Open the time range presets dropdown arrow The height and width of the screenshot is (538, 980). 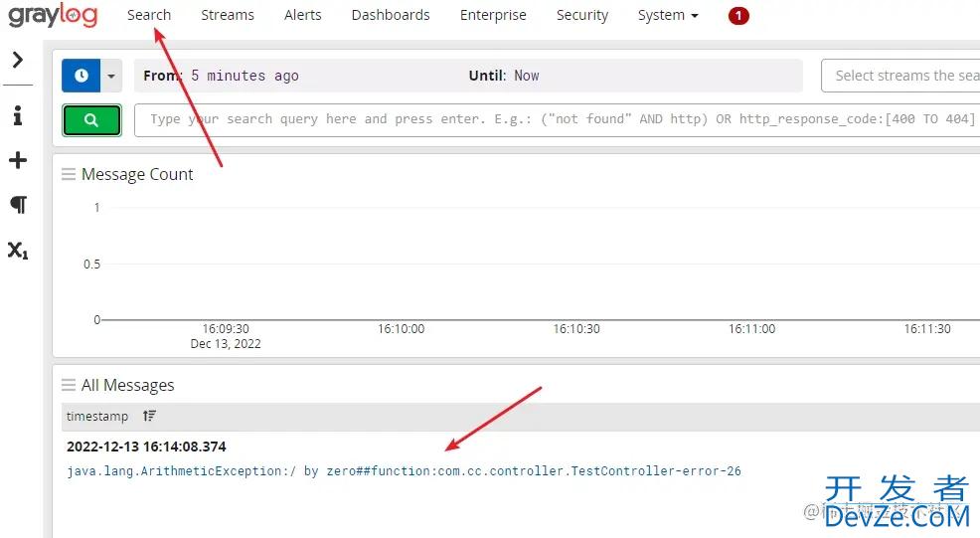(111, 76)
